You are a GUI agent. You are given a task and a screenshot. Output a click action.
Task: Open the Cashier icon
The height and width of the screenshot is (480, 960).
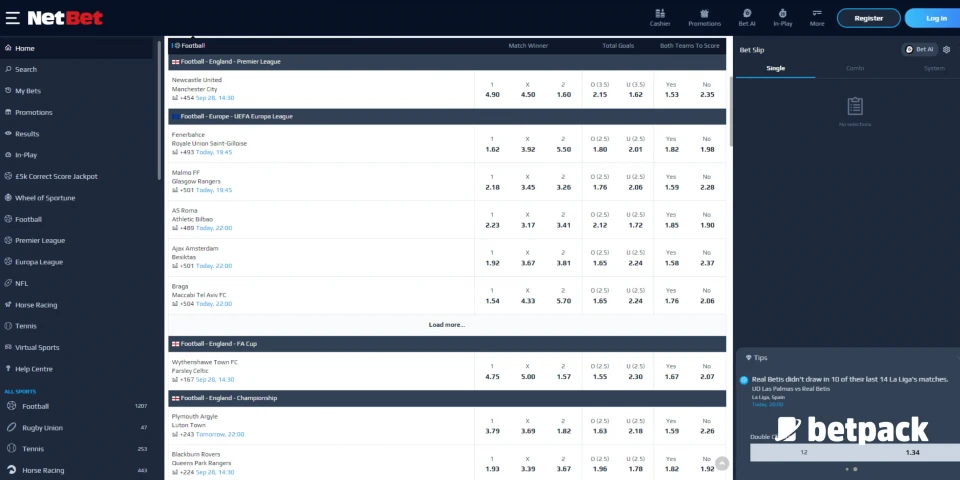(x=660, y=18)
